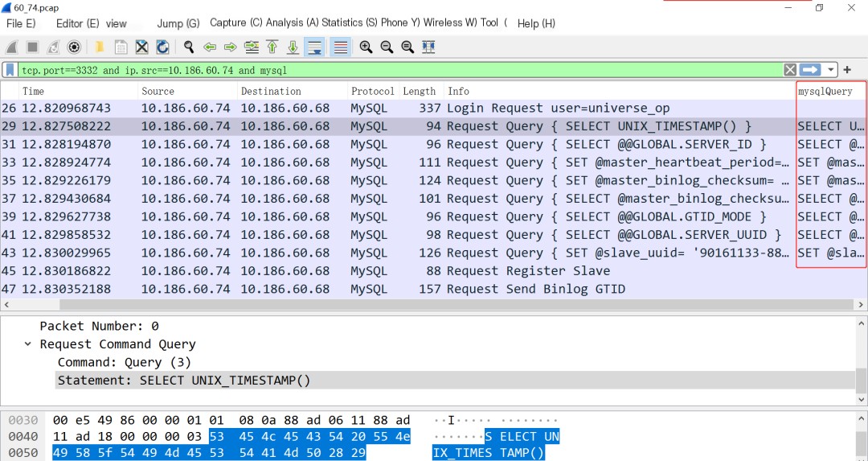Select Command: Query (3) detail line

[125, 362]
